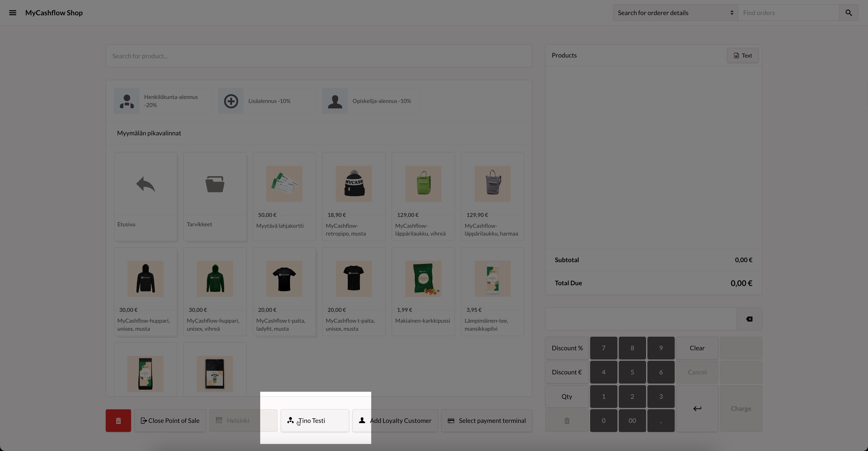This screenshot has height=451, width=868.
Task: Add Myytävä lahjakortti product to cart
Action: point(284,196)
